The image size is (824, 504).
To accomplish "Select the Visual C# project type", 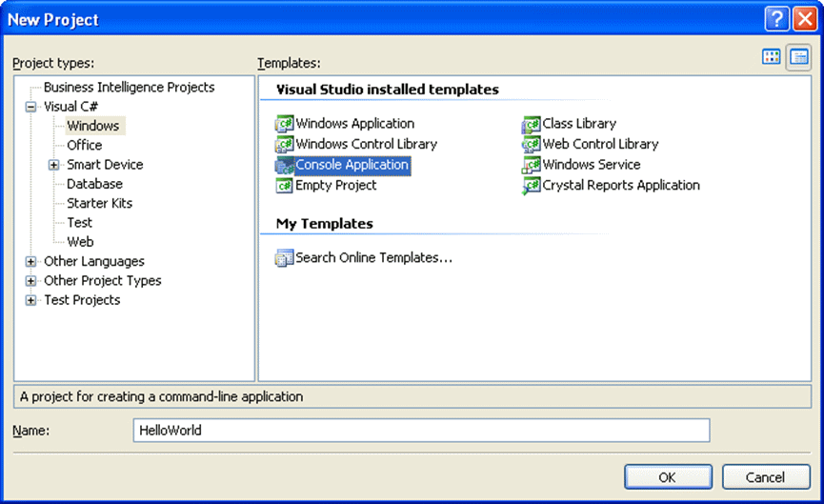I will tap(70, 107).
